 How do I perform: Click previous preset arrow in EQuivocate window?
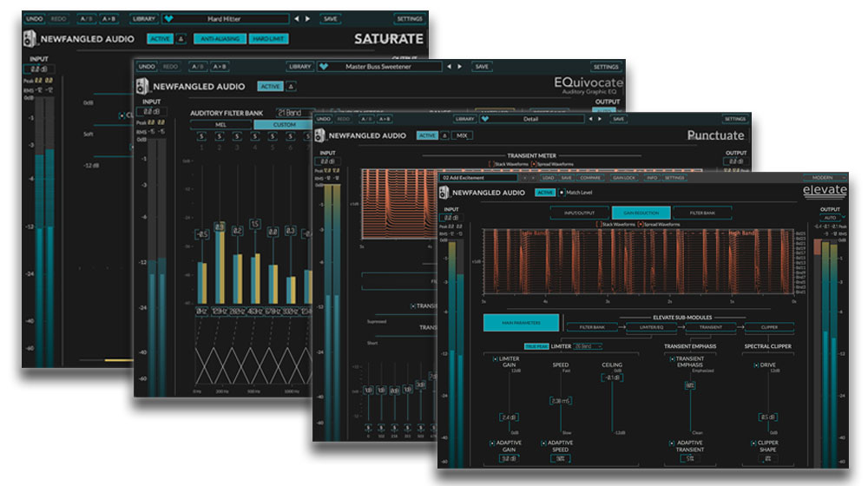click(x=449, y=67)
